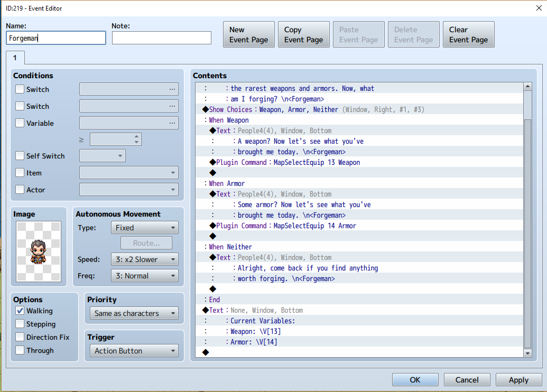Open the first Switch selector ellipsis

click(x=172, y=89)
